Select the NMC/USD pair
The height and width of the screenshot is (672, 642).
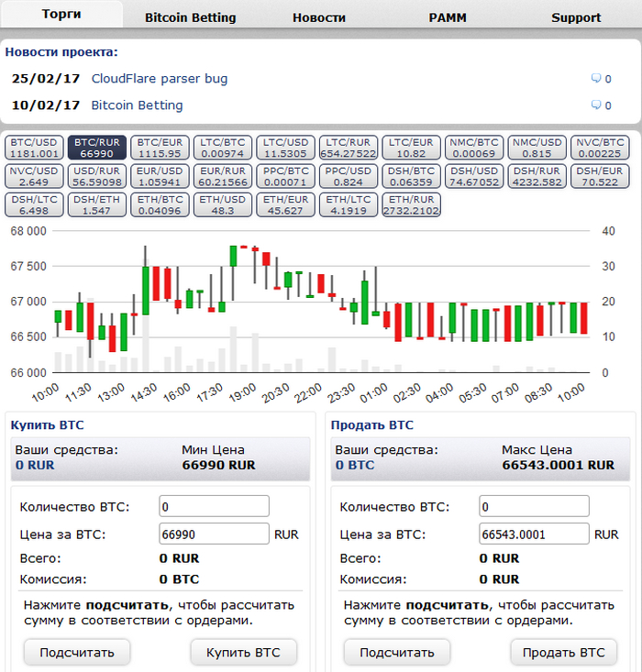pos(537,148)
